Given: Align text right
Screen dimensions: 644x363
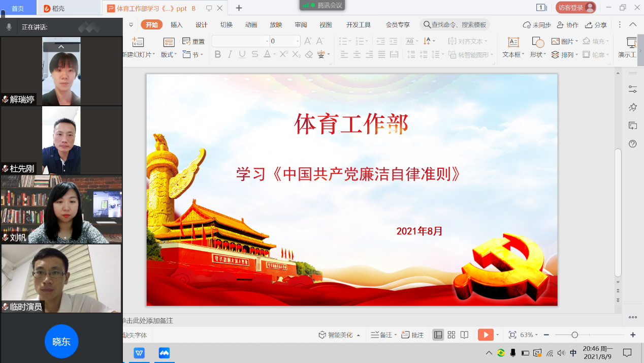Looking at the screenshot, I should pyautogui.click(x=369, y=54).
